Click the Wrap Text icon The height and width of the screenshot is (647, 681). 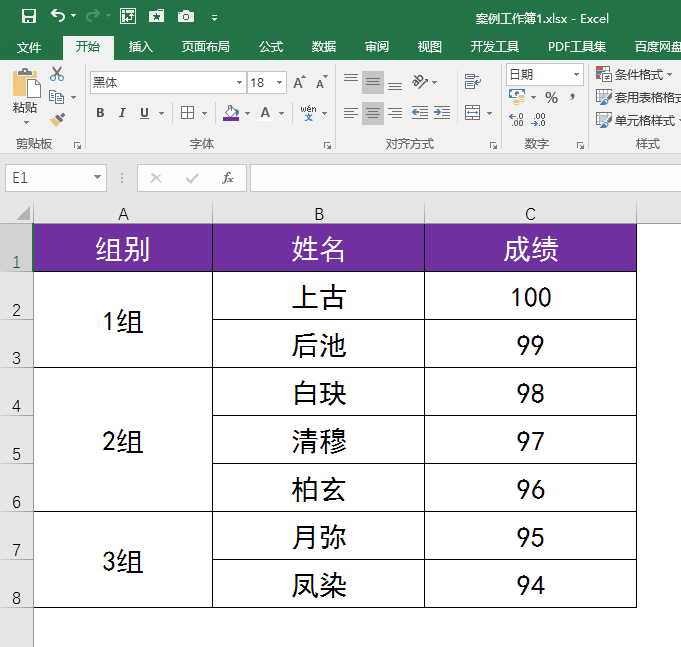point(473,82)
